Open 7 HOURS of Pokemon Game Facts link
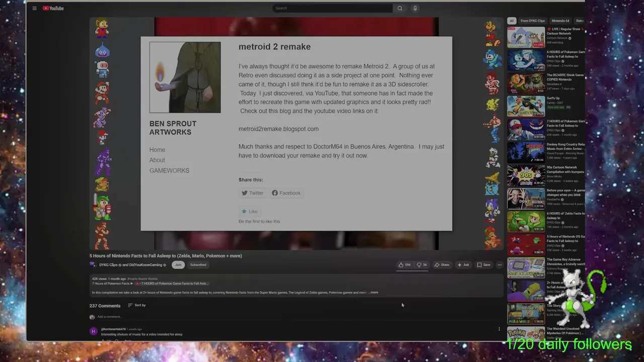This screenshot has width=644, height=362. [171, 284]
